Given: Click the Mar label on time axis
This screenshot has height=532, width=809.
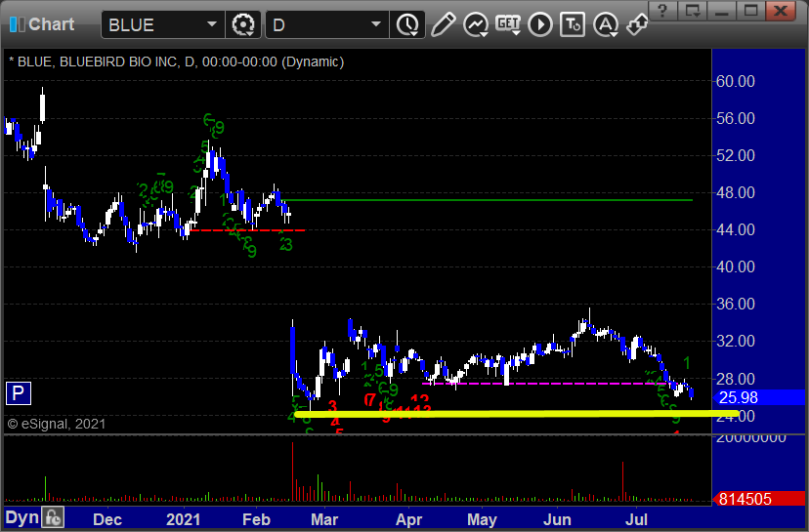Looking at the screenshot, I should (324, 519).
